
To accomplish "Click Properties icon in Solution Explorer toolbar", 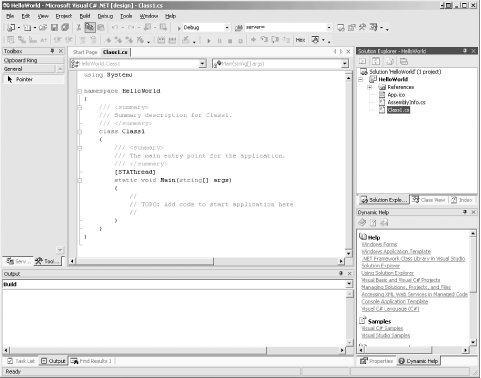I will click(404, 61).
